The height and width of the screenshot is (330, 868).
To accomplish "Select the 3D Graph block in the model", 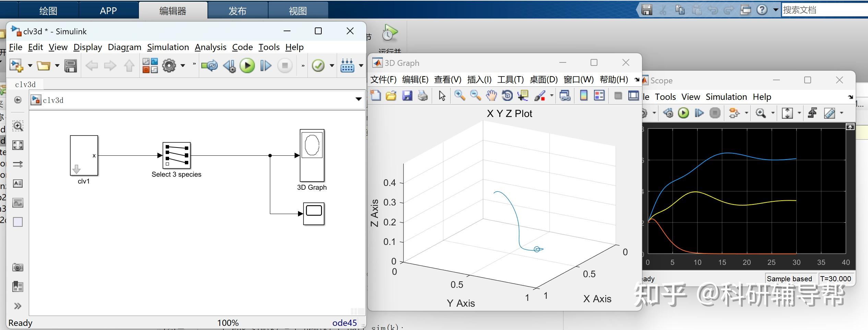I will click(312, 156).
